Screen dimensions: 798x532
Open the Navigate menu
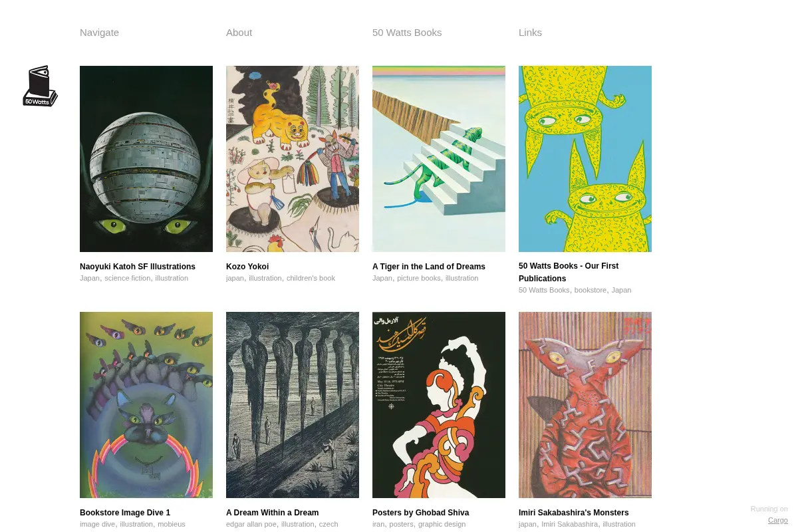click(x=99, y=33)
